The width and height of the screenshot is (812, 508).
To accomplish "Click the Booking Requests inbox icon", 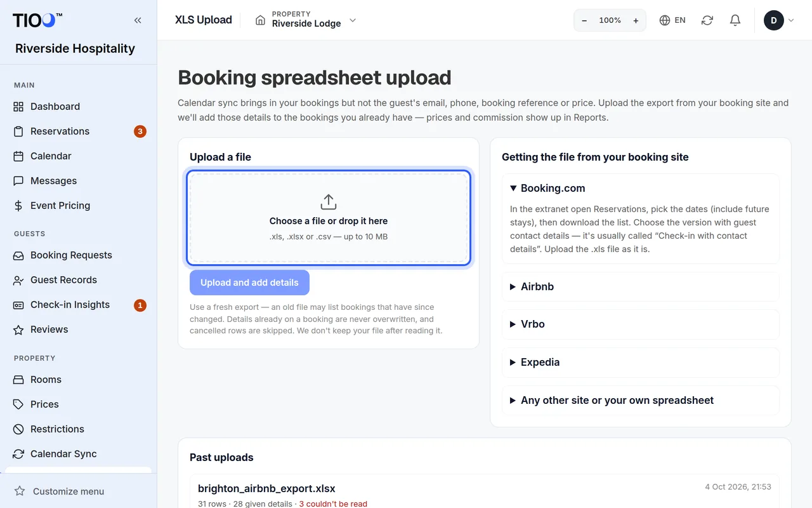I will (x=18, y=255).
